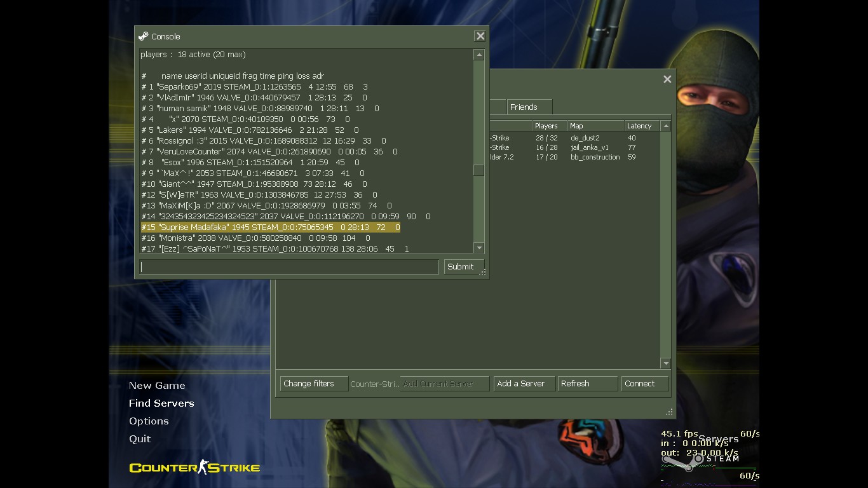Click the 45.1 fps net graph readout
The width and height of the screenshot is (868, 488).
[x=679, y=433]
